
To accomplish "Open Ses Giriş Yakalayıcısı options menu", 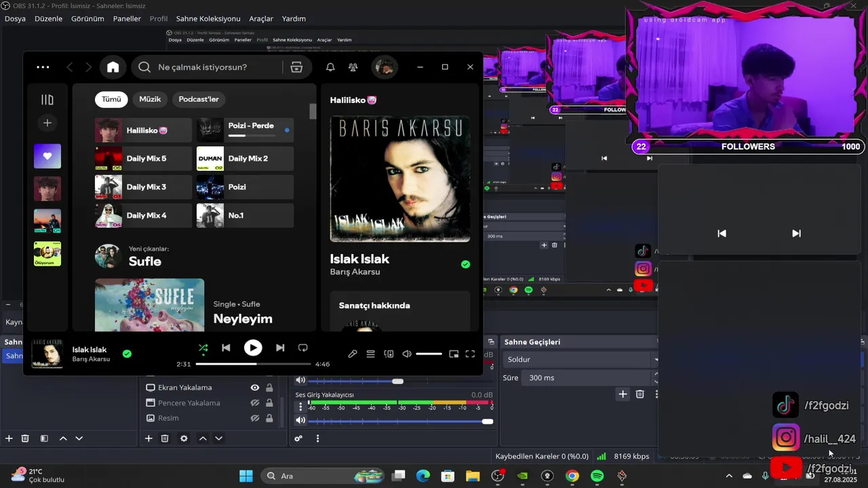I will click(x=300, y=407).
